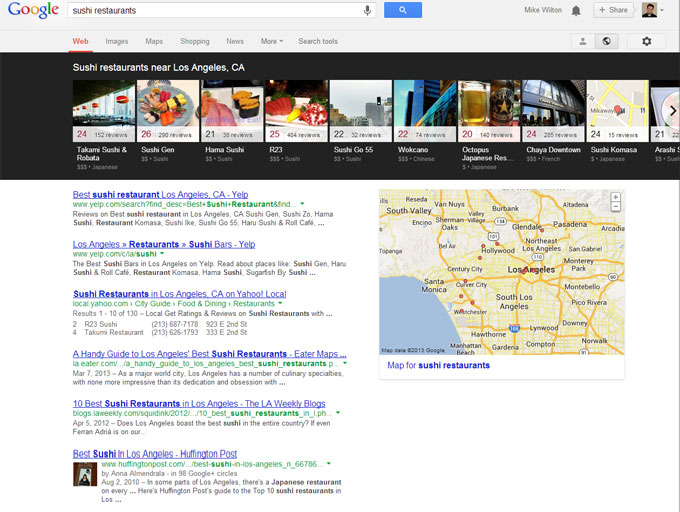This screenshot has height=512, width=680.
Task: Open R23 carousel thumbnail
Action: click(297, 111)
